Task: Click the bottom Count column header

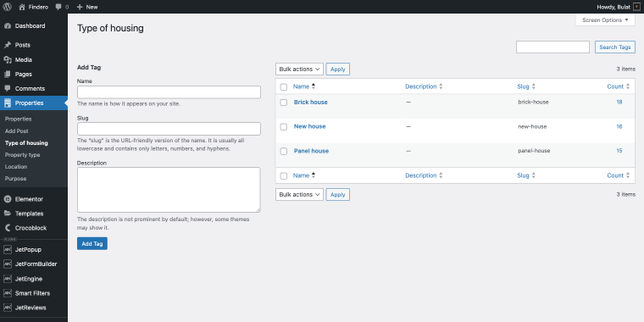Action: (x=615, y=175)
